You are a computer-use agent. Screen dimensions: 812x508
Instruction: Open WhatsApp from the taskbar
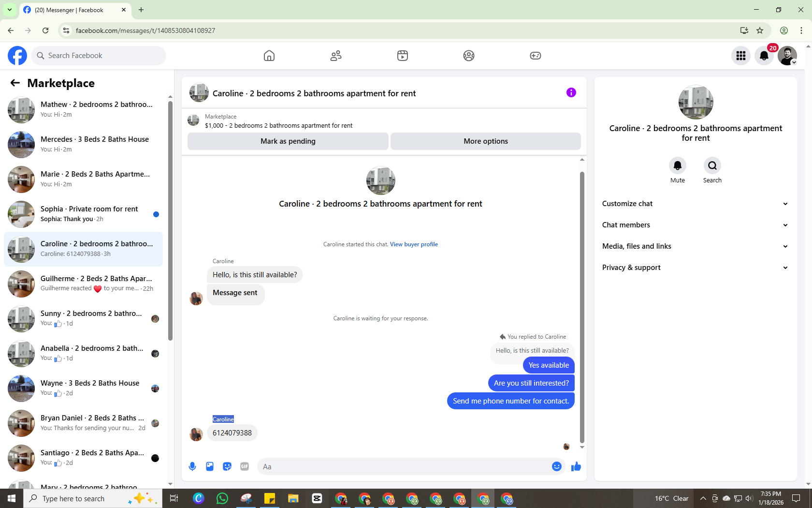tap(222, 498)
